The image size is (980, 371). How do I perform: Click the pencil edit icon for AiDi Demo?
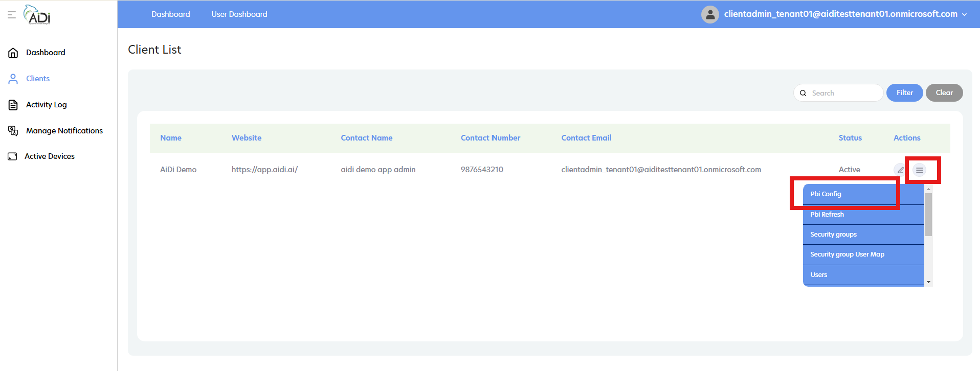tap(900, 170)
